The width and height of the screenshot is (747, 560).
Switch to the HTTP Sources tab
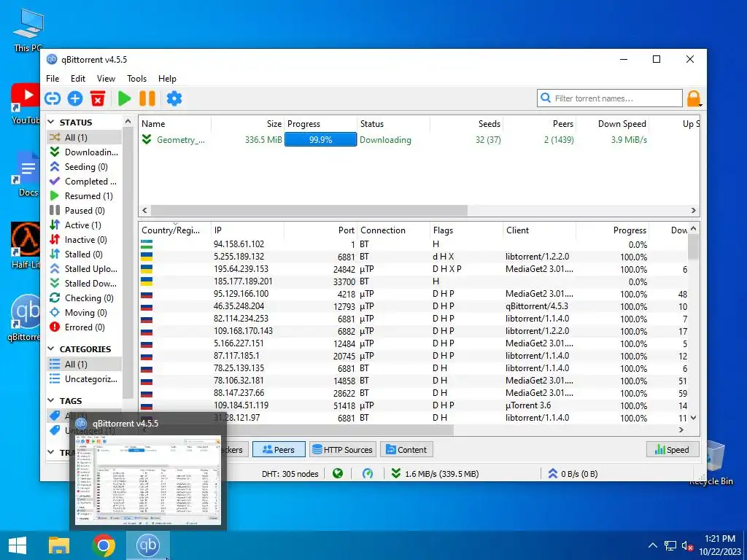point(343,449)
